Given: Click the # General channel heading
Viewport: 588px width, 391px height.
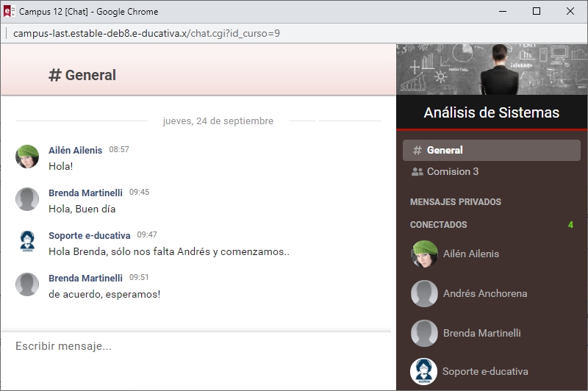Looking at the screenshot, I should pyautogui.click(x=82, y=75).
